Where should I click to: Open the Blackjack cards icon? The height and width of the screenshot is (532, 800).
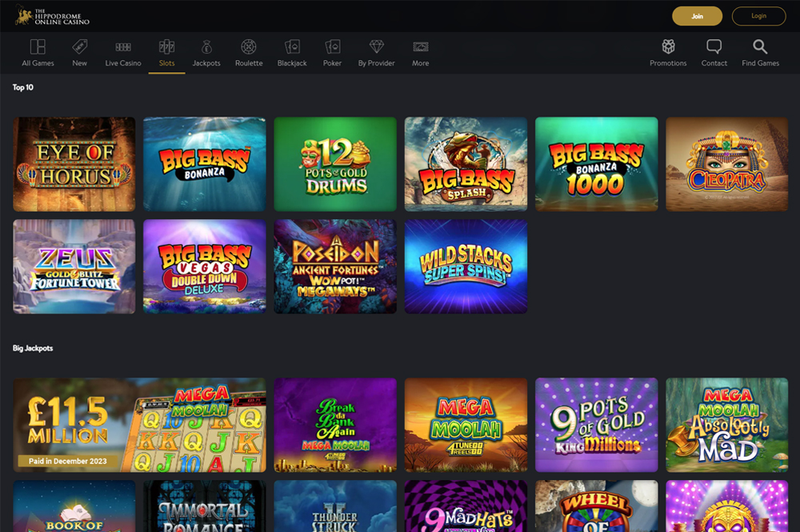pyautogui.click(x=292, y=47)
